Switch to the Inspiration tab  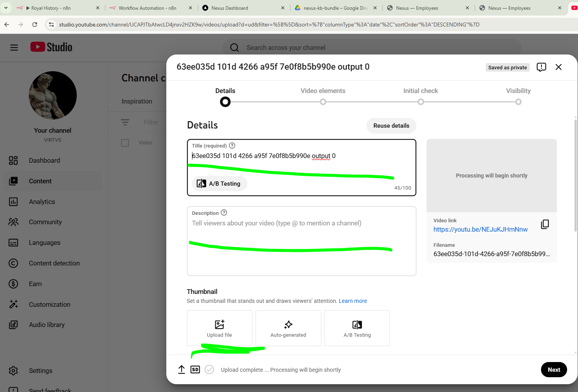click(x=137, y=101)
